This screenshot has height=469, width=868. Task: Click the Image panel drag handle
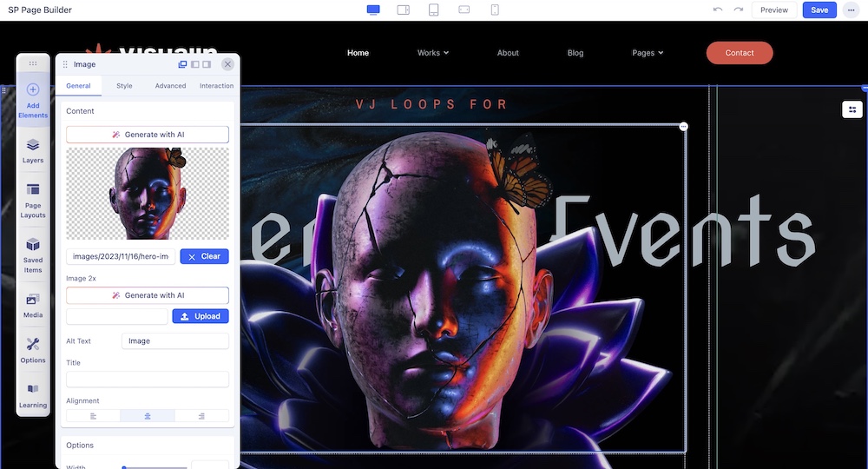[x=65, y=64]
